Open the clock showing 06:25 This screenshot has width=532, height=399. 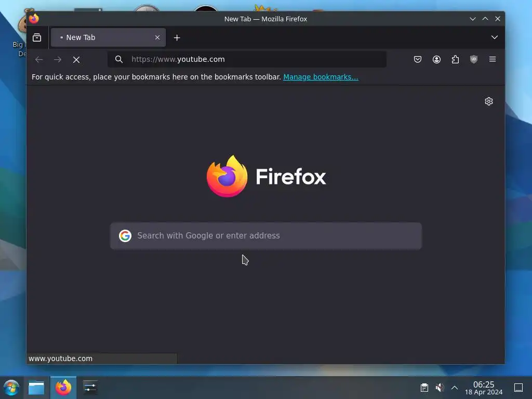tap(484, 388)
